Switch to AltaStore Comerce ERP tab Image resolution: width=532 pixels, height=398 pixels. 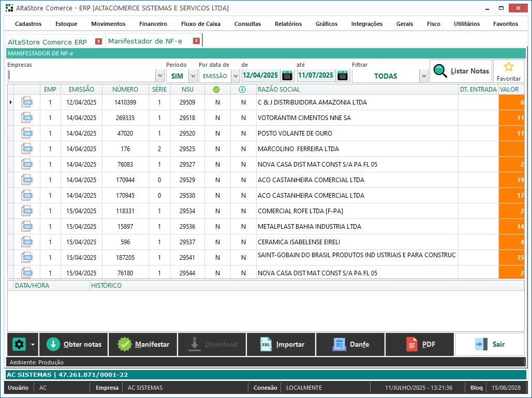(48, 42)
